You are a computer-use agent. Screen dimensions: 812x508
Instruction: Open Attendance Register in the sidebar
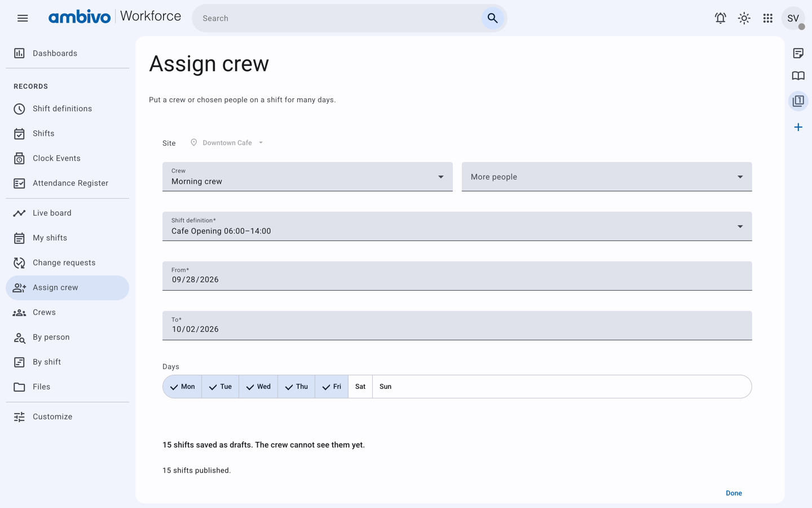tap(68, 183)
